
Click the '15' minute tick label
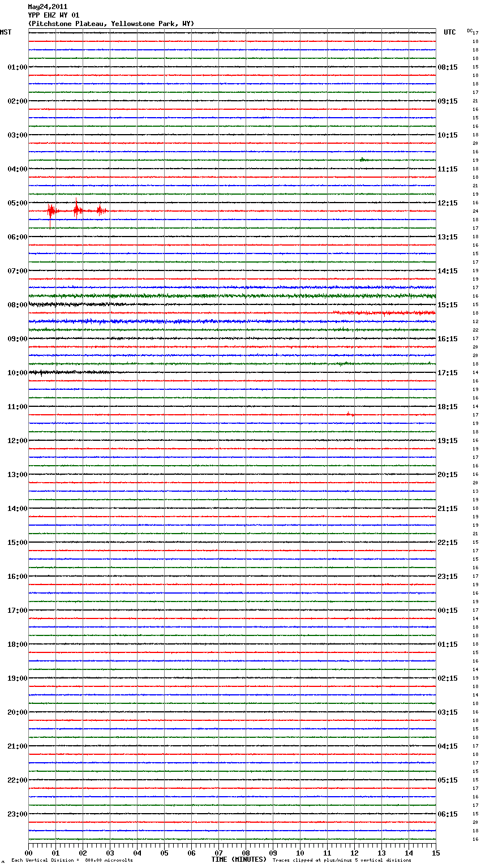(x=436, y=853)
